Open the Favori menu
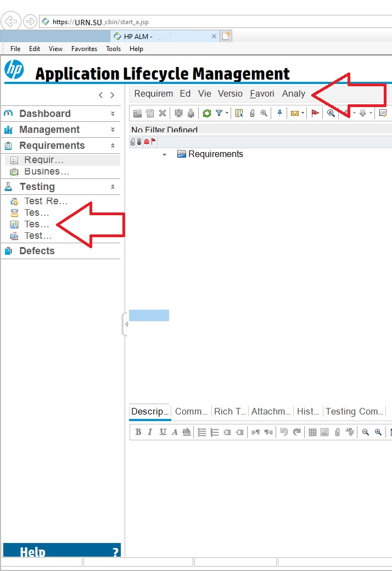Screen dimensions: 392x571 click(262, 93)
